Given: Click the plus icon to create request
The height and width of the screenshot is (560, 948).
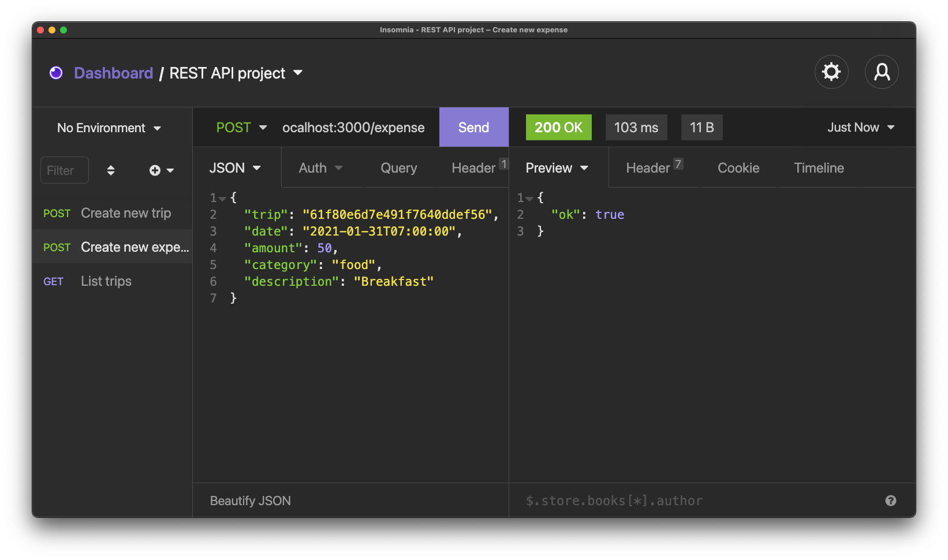Looking at the screenshot, I should 155,170.
